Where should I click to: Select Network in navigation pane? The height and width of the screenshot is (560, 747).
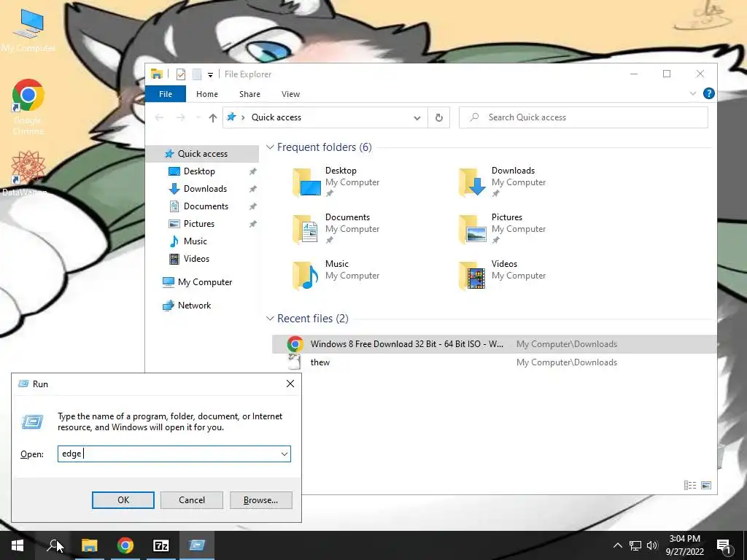[194, 306]
